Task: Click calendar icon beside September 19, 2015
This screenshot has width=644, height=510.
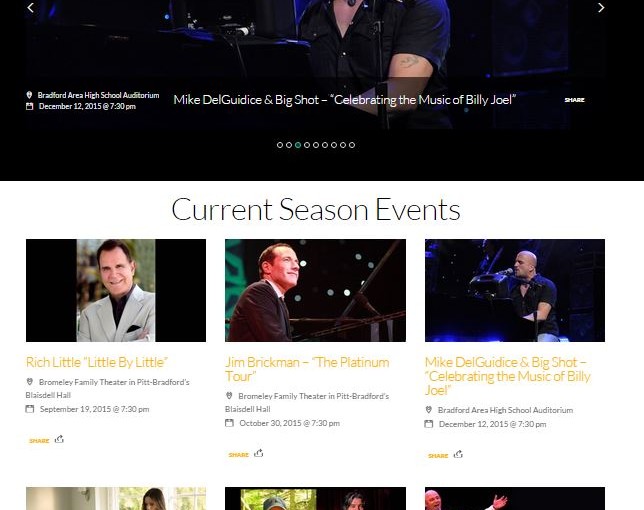Action: tap(30, 409)
